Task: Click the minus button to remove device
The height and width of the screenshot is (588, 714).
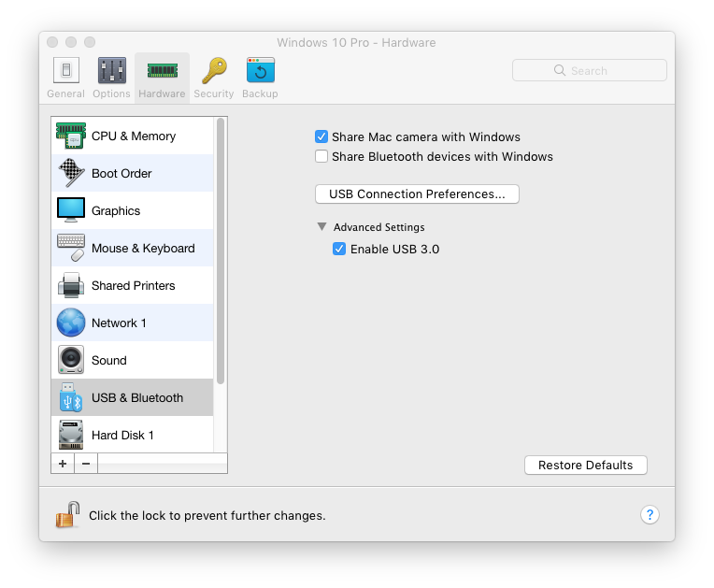Action: point(86,464)
